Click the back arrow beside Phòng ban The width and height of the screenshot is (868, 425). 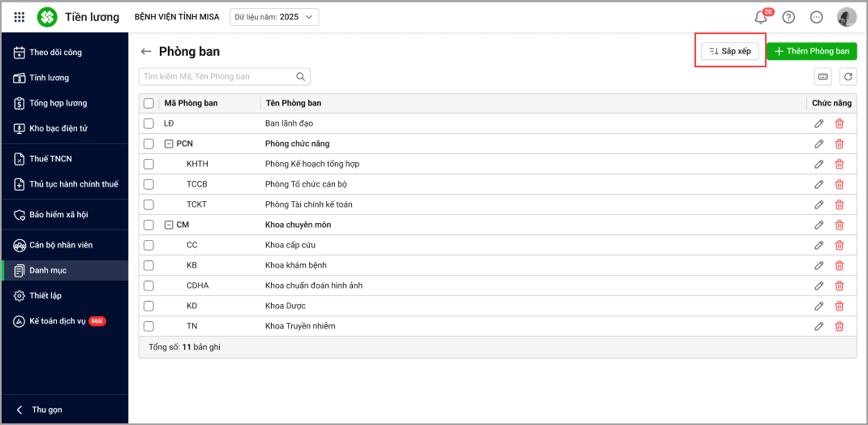pos(146,51)
